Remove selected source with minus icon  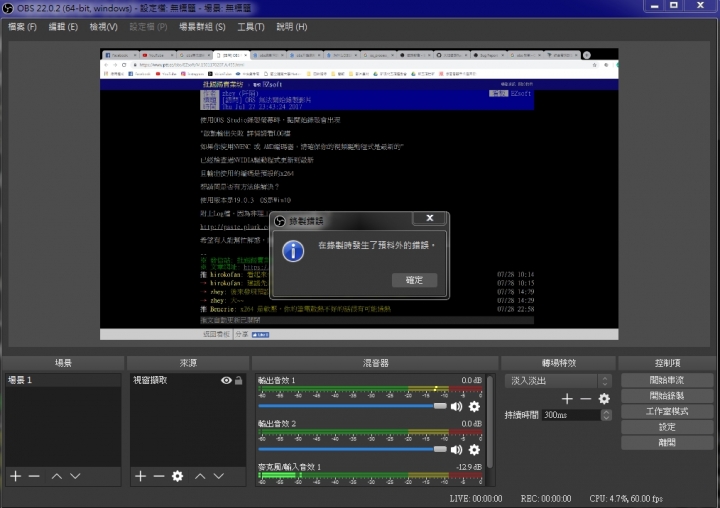159,476
